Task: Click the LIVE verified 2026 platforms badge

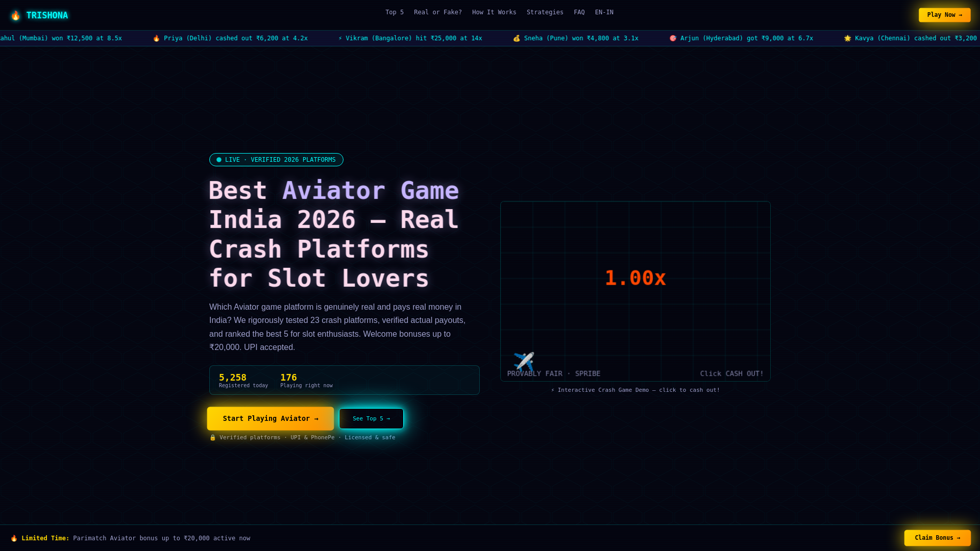Action: [276, 160]
